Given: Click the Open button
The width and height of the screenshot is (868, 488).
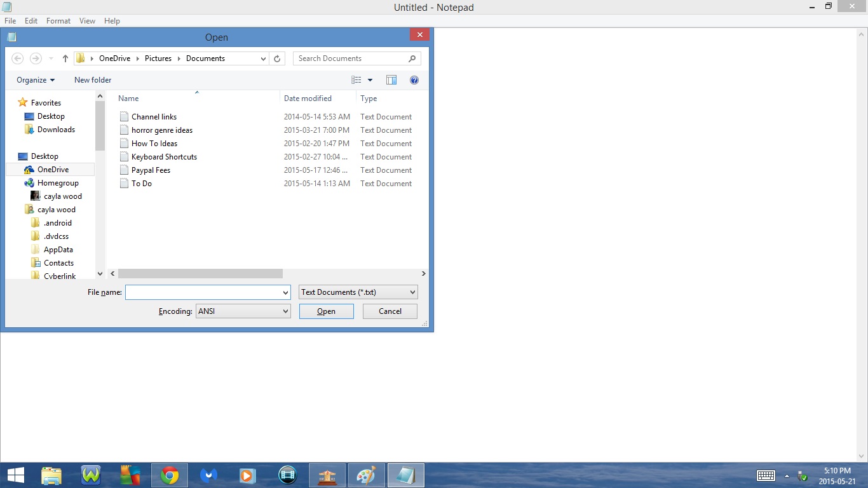Looking at the screenshot, I should click(x=327, y=311).
